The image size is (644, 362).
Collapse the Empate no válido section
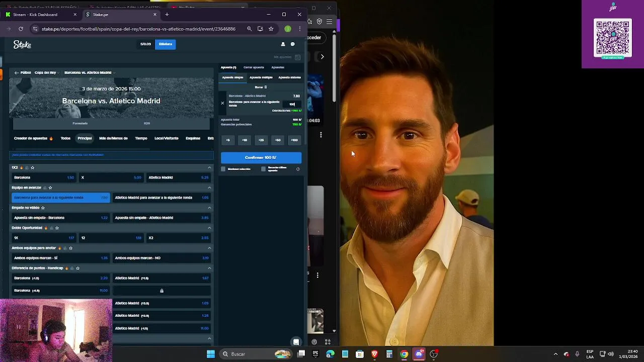209,208
